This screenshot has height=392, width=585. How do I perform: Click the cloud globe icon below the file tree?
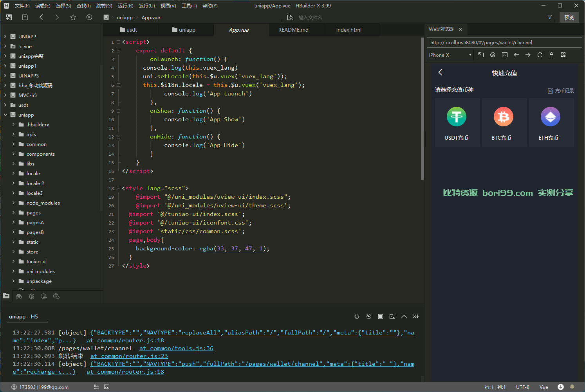pos(56,296)
